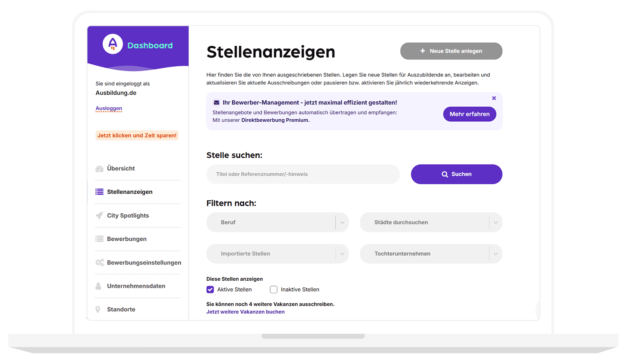Uncheck the Aktive Stellen checkbox
The width and height of the screenshot is (627, 364).
pos(210,290)
